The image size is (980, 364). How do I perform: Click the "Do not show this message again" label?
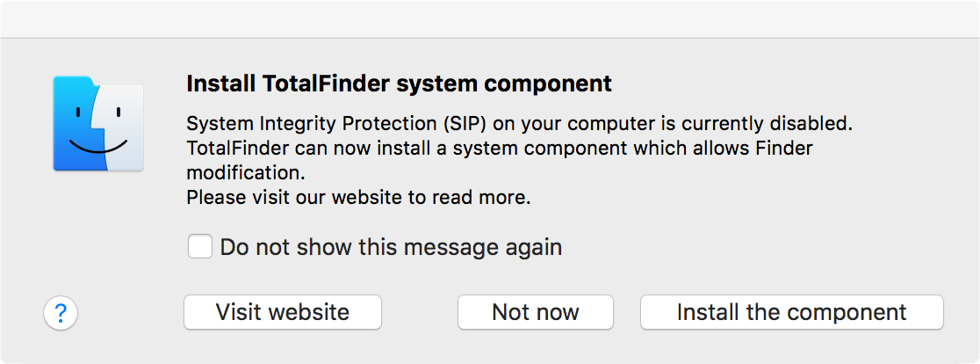pos(391,247)
